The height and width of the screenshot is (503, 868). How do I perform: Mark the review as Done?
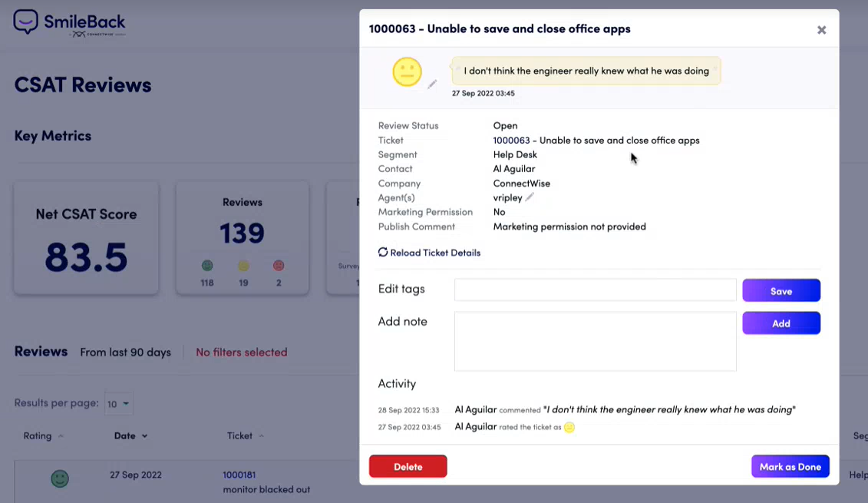click(x=790, y=466)
